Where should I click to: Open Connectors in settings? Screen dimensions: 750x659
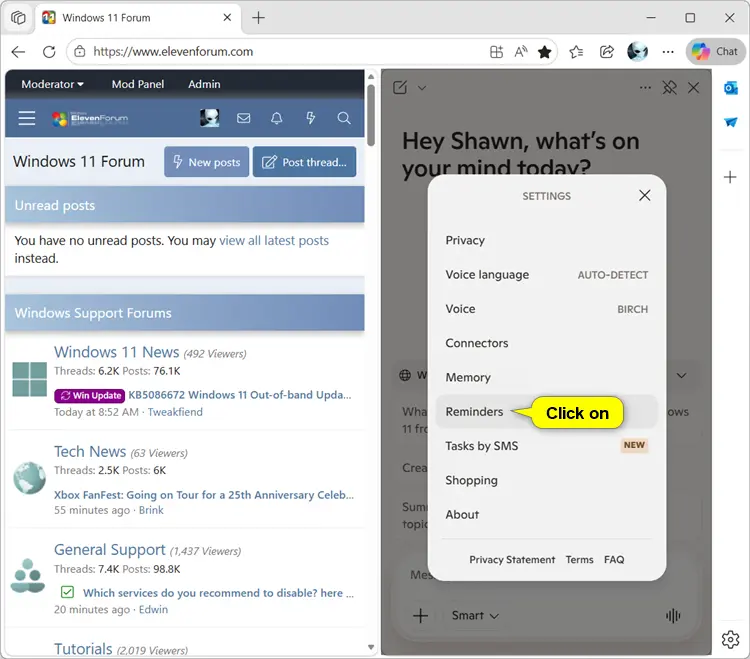(x=546, y=343)
